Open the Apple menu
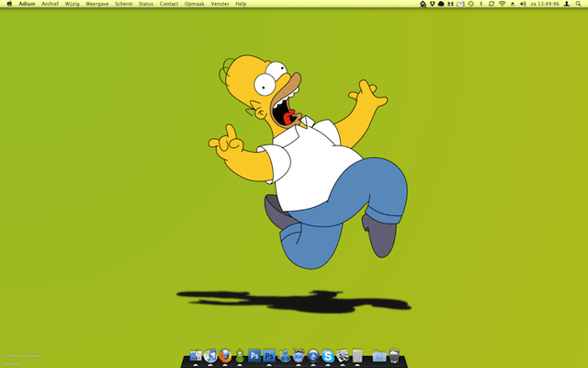 10,4
